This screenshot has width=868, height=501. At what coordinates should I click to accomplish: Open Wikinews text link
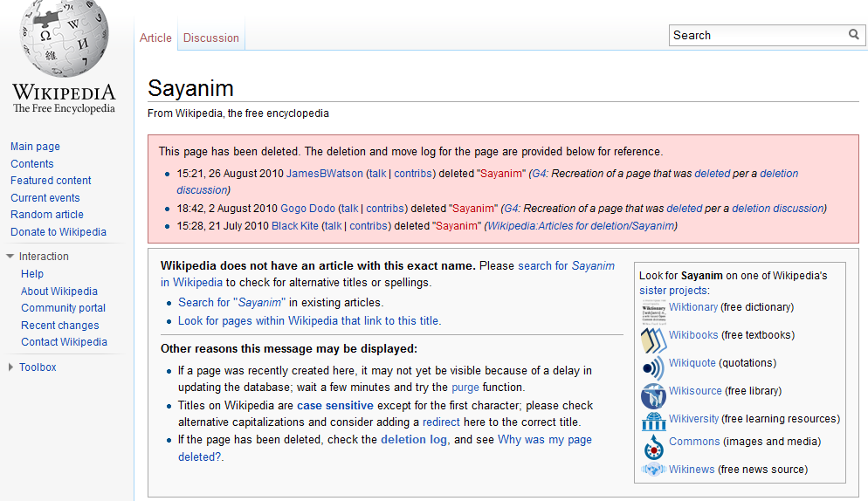(692, 470)
